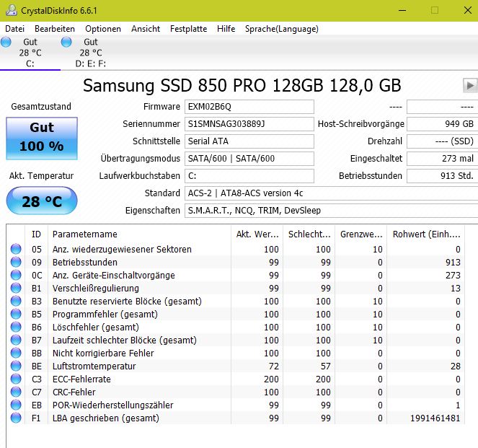478x448 pixels.
Task: Click the Drehzahl value field
Action: (442, 141)
